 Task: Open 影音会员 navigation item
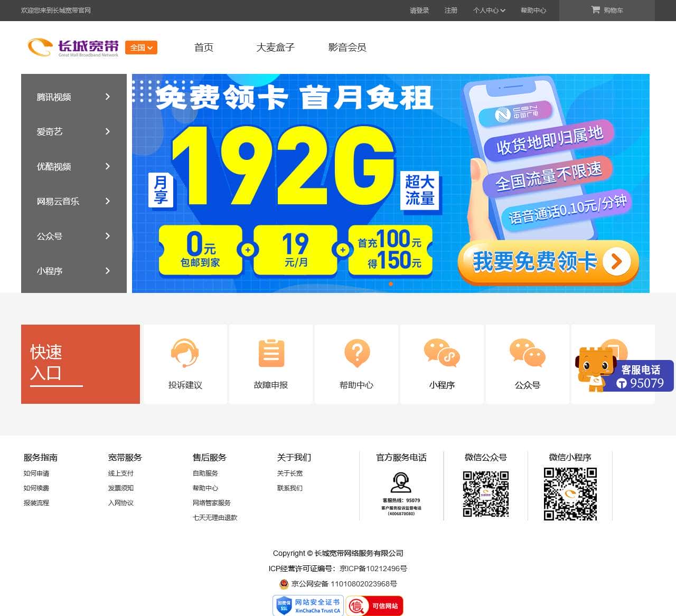(347, 48)
